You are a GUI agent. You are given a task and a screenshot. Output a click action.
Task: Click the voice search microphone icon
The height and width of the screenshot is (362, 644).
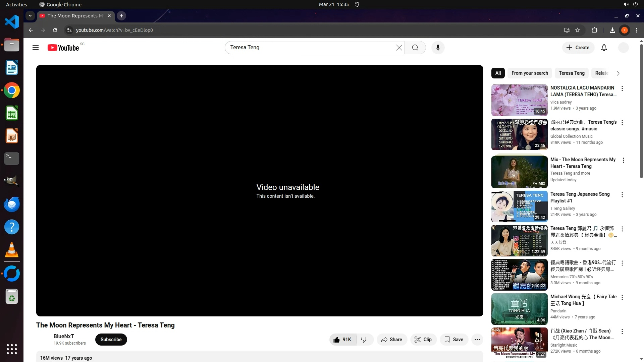coord(438,48)
